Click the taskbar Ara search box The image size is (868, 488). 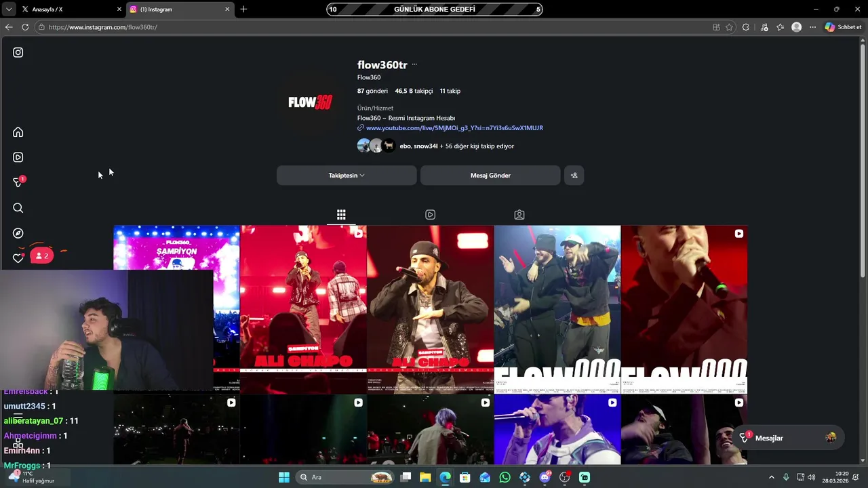tap(346, 477)
